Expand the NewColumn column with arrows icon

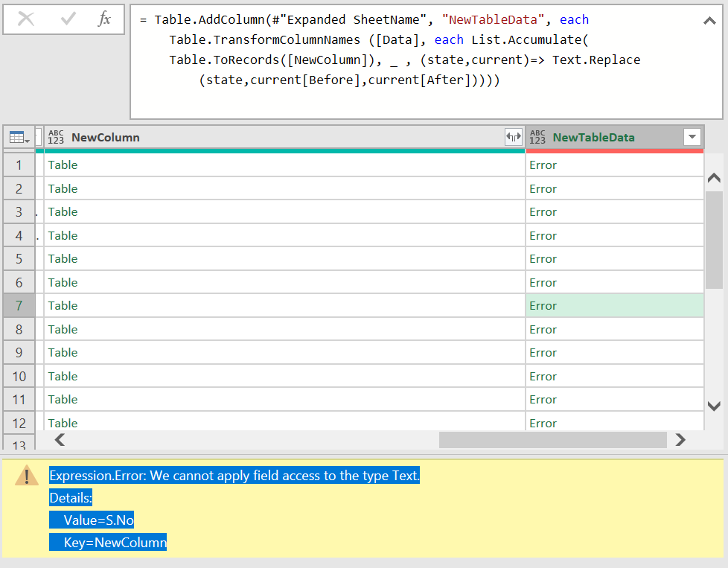click(x=514, y=137)
